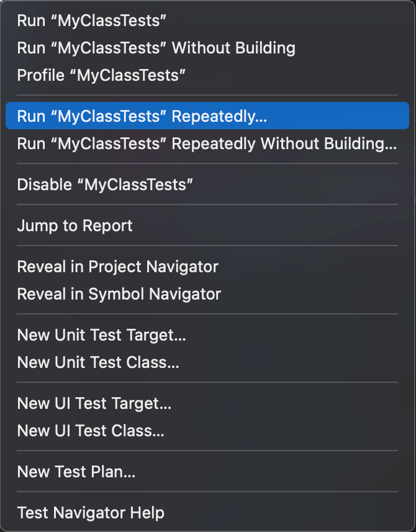The height and width of the screenshot is (532, 416).
Task: Open Test Navigator Help
Action: pyautogui.click(x=91, y=513)
